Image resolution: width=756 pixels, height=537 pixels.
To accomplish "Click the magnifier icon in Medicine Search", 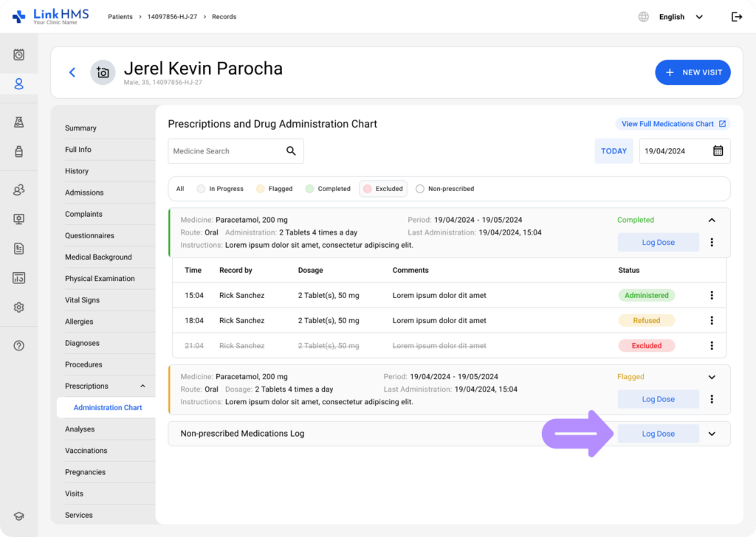I will click(x=291, y=151).
